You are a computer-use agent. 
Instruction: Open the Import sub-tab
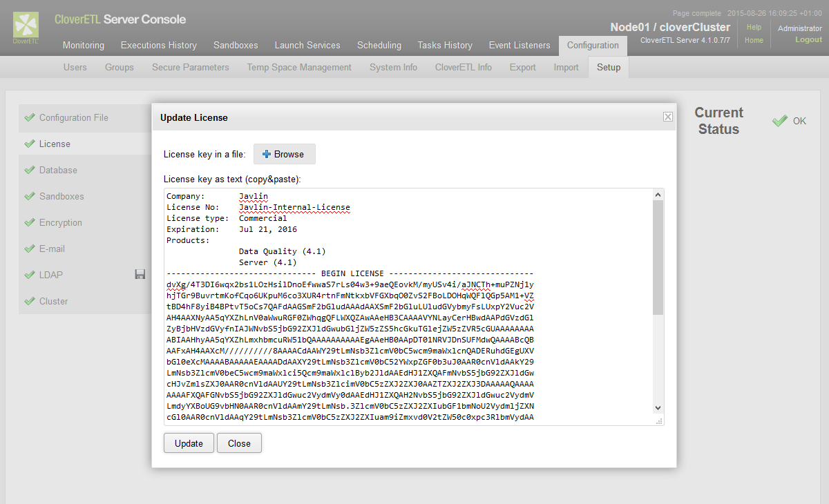(566, 67)
